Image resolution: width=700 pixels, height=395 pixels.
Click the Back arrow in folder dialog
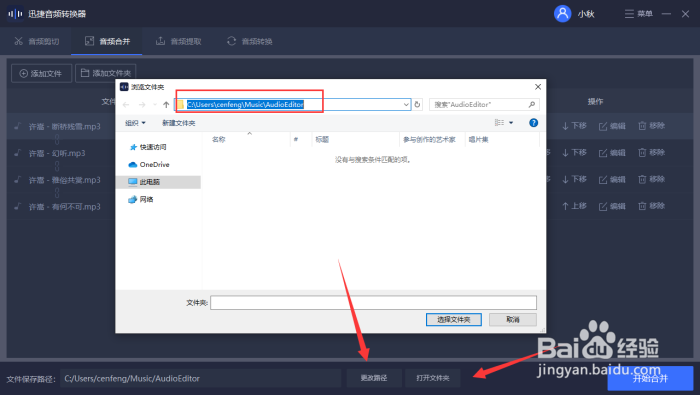pos(126,104)
